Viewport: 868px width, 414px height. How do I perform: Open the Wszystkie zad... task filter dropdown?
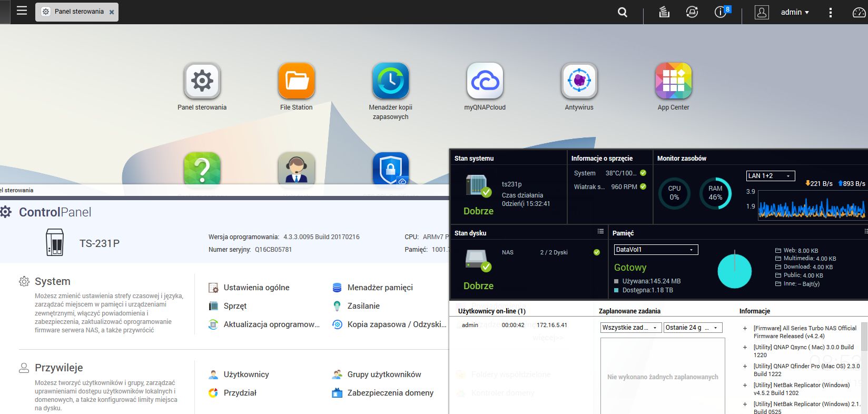click(x=630, y=328)
